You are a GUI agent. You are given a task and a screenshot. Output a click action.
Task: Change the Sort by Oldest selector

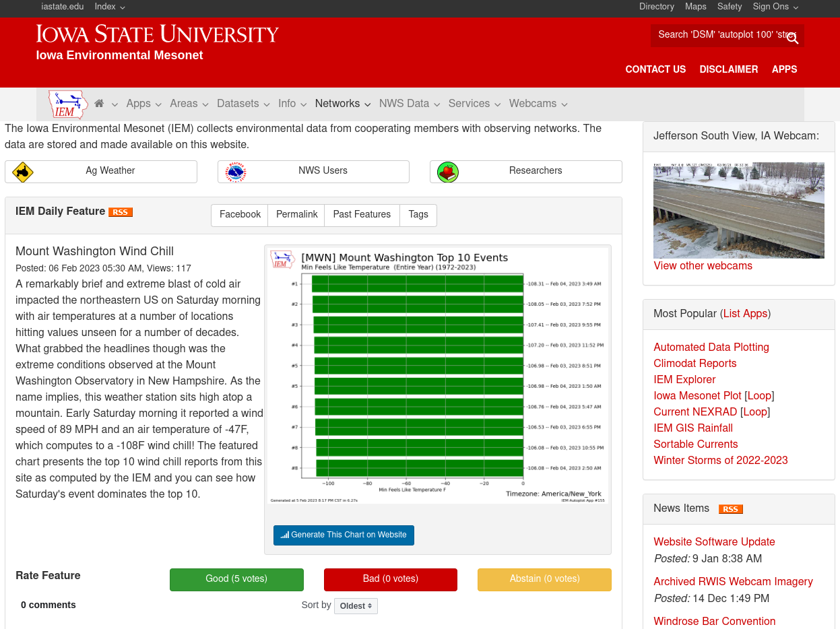[356, 606]
